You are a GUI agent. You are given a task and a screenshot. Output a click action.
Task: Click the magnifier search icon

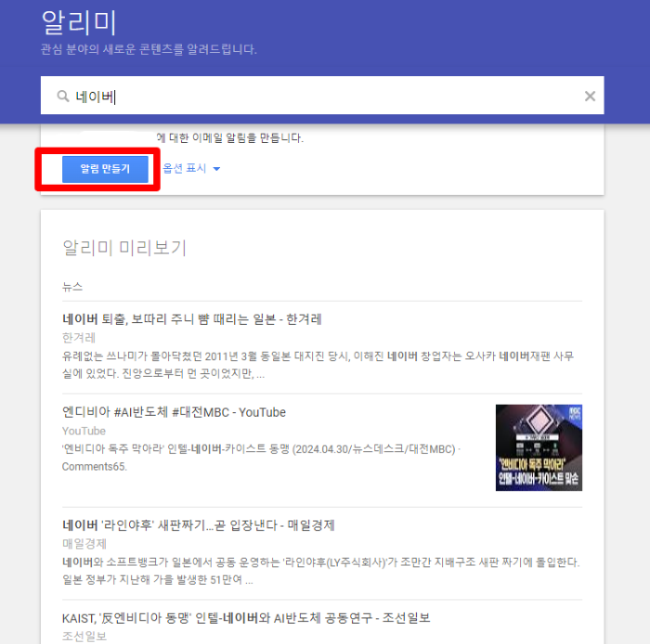tap(63, 97)
